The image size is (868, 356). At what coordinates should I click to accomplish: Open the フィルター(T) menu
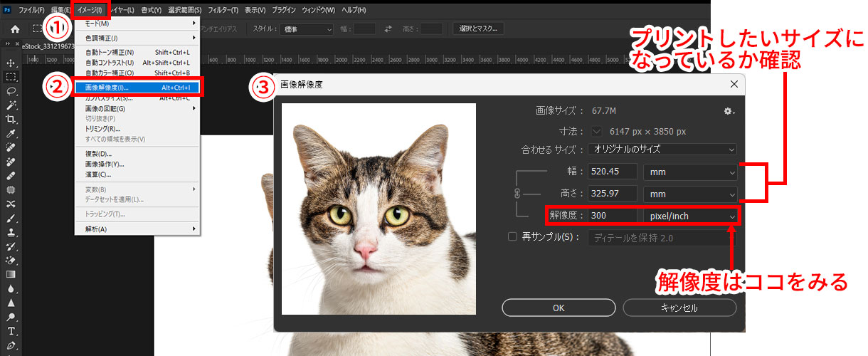pos(223,10)
